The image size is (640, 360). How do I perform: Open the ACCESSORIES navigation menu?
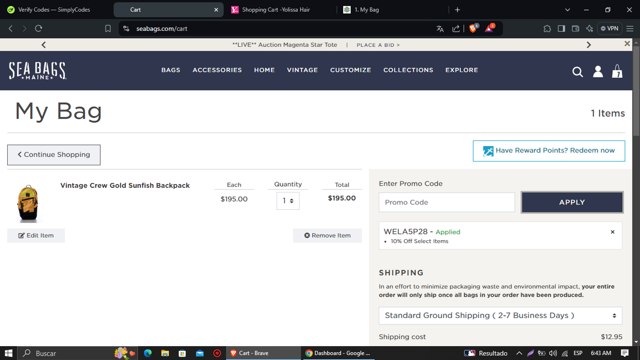(217, 70)
